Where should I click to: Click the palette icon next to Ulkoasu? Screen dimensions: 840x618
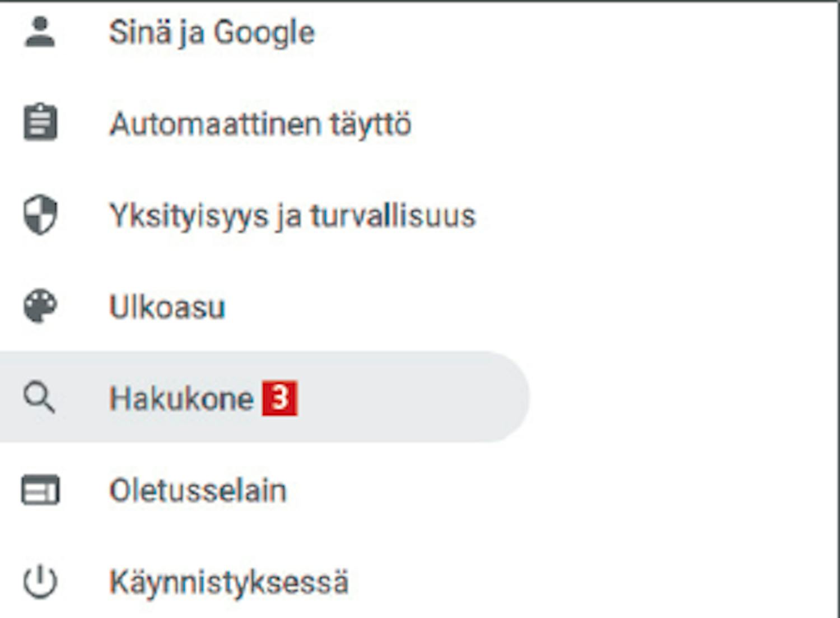click(40, 306)
